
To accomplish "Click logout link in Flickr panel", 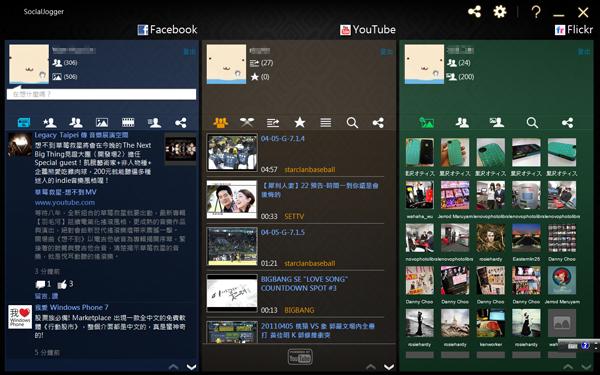I will [x=584, y=51].
